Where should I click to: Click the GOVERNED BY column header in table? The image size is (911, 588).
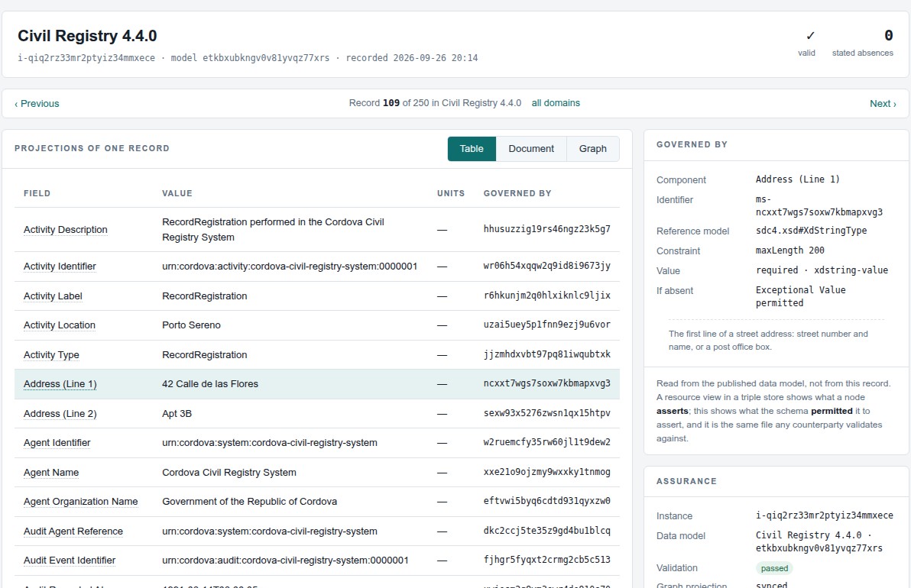click(517, 193)
